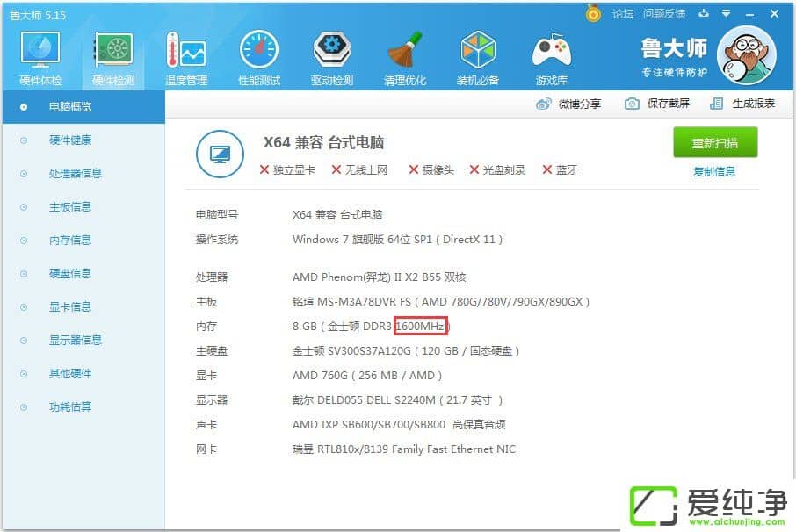Open the 游戏库 game library controller icon
This screenshot has height=532, width=796.
click(551, 56)
